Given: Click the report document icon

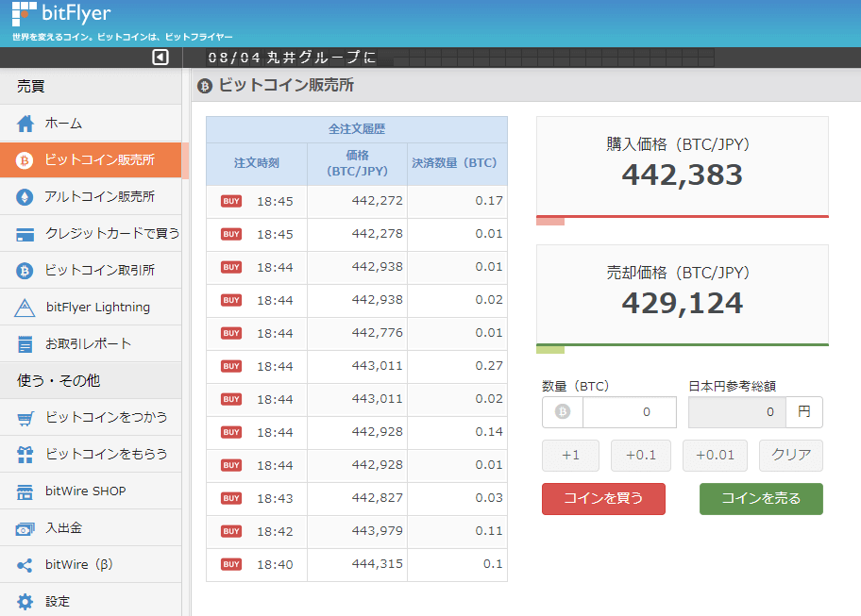Looking at the screenshot, I should 25,344.
